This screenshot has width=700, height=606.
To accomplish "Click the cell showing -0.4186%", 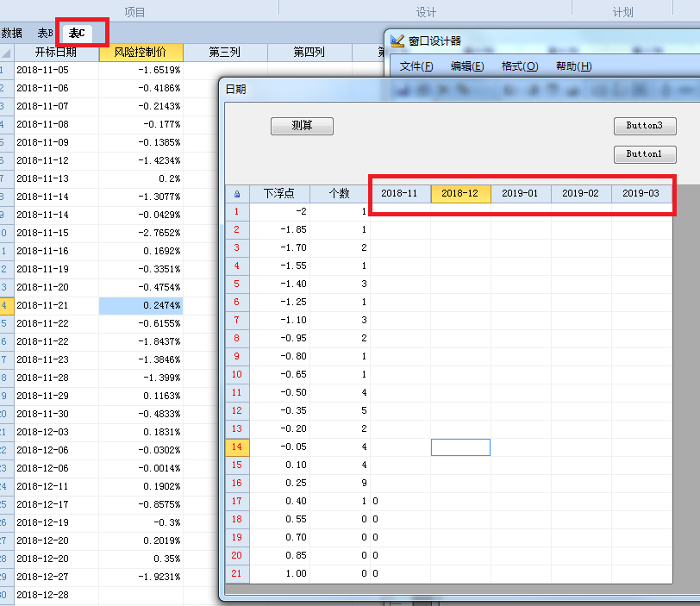I will point(141,89).
